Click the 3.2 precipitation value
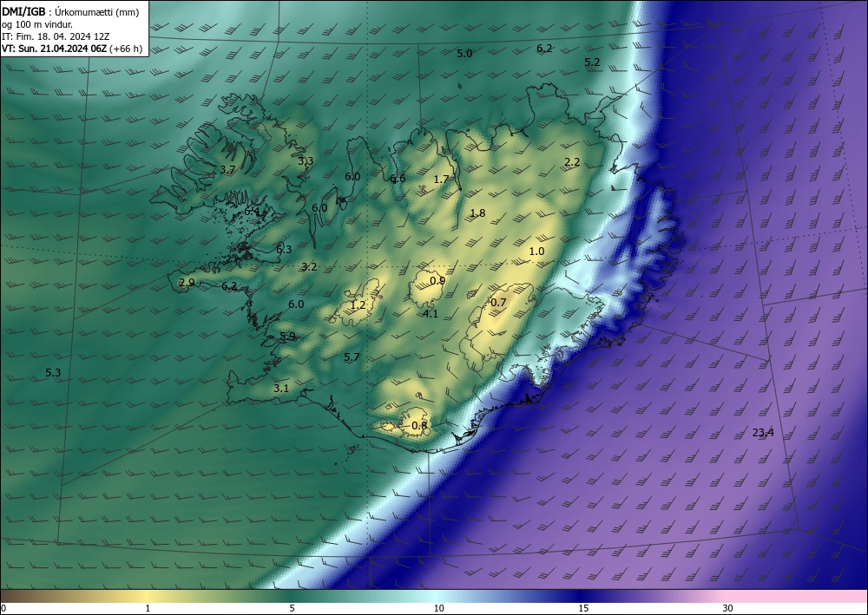This screenshot has width=868, height=615. (x=309, y=266)
